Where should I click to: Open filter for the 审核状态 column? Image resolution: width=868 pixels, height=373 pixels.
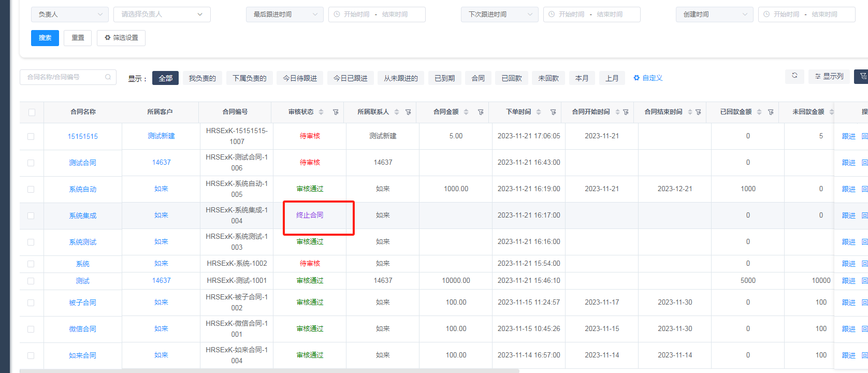[336, 112]
